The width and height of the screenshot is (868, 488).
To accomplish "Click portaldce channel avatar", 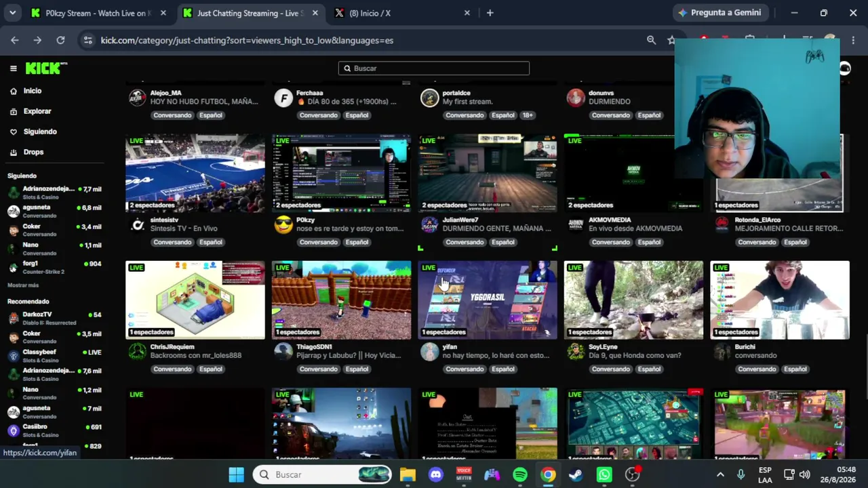I will click(x=430, y=98).
